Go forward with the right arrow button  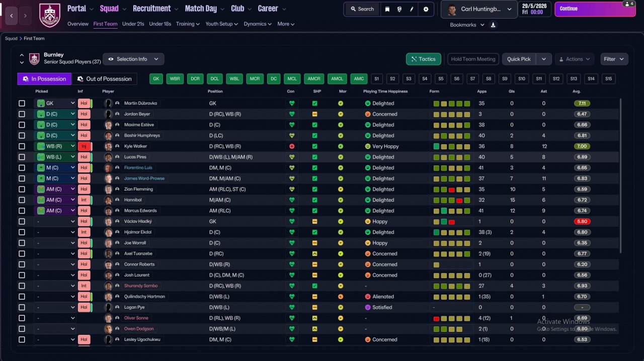pos(26,16)
